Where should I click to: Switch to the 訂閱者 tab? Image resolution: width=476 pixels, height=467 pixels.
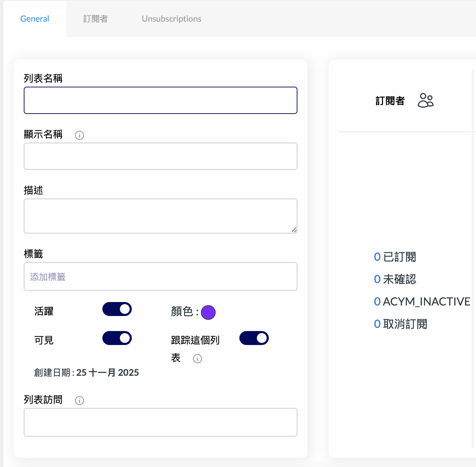(x=95, y=19)
